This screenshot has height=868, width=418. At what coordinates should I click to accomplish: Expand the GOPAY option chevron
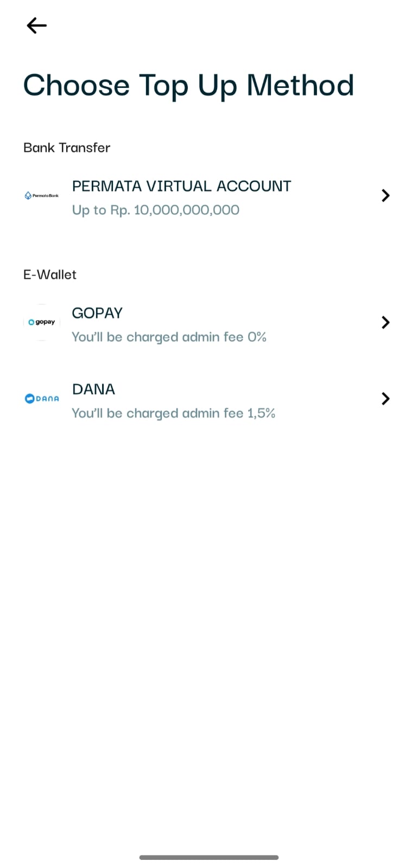385,322
